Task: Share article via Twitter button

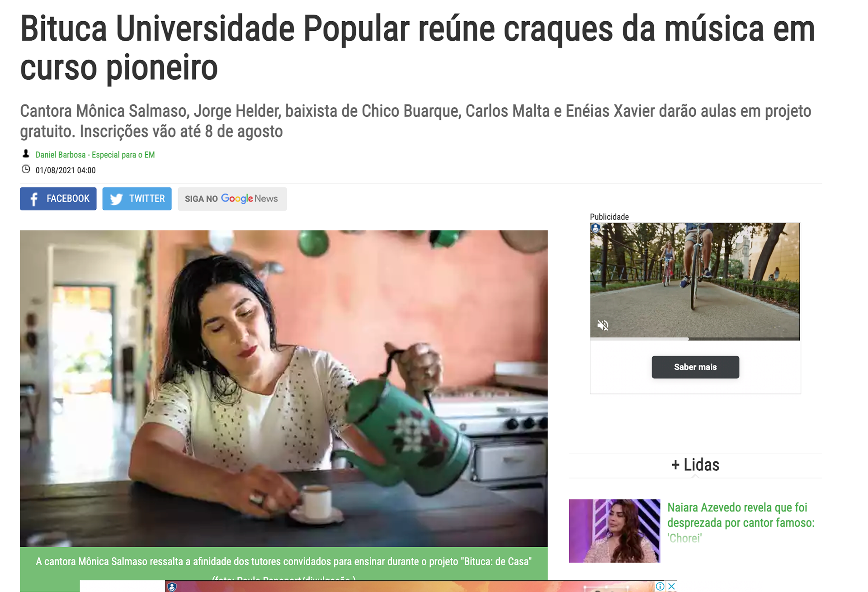Action: point(137,199)
